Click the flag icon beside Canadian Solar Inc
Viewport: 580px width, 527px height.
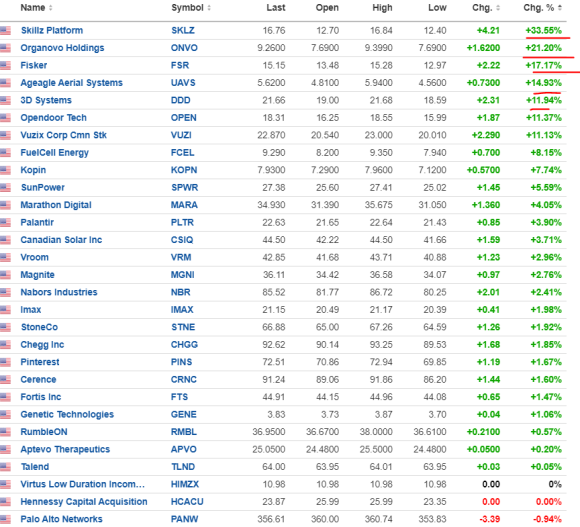tap(6, 240)
